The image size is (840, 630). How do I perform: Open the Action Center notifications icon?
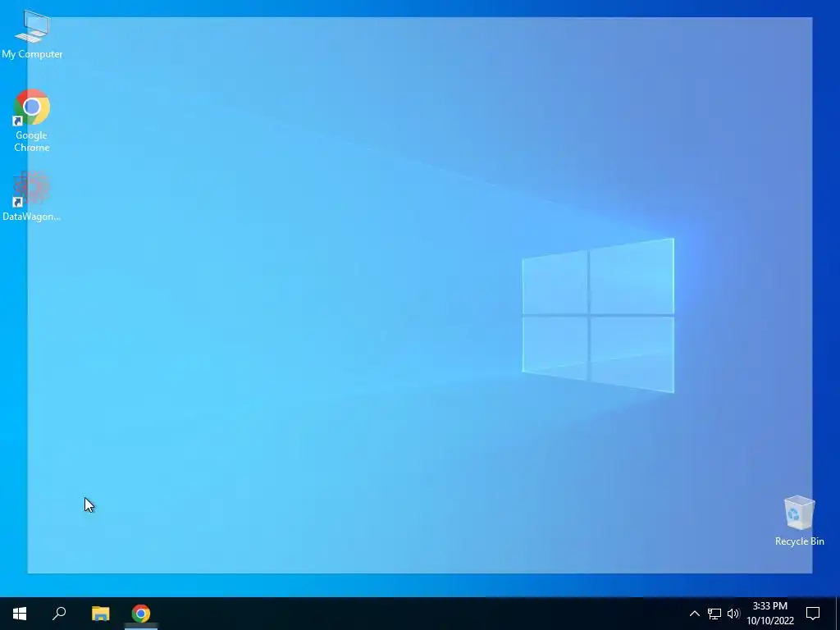[813, 614]
